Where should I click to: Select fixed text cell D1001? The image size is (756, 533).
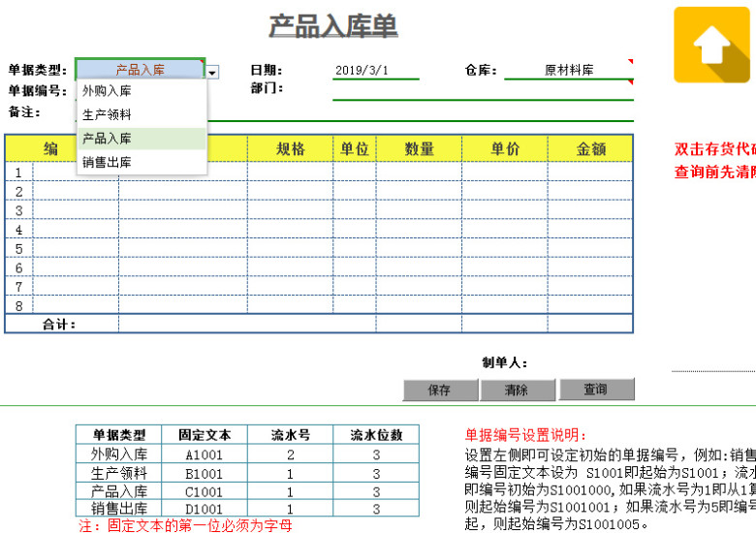pyautogui.click(x=205, y=509)
